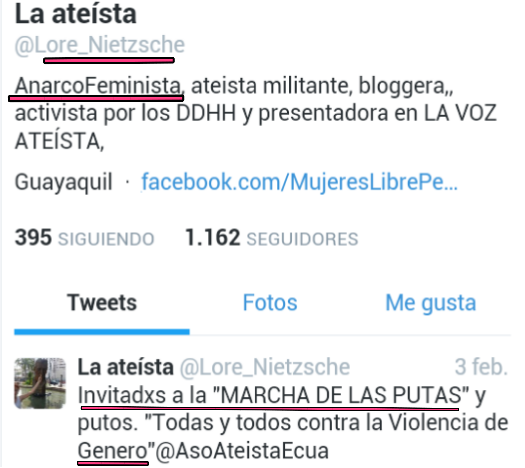Click the underlined AnarcoFeminista bio word
525x468 pixels.
[98, 86]
